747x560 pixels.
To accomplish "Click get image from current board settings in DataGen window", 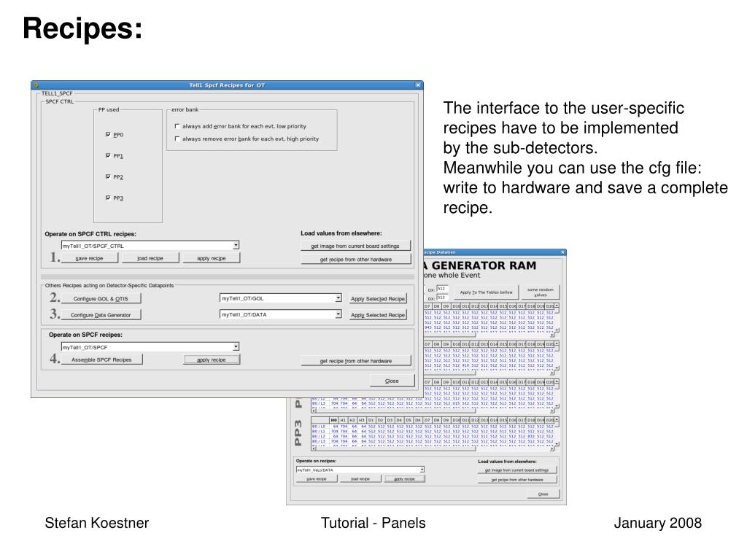I will 517,470.
